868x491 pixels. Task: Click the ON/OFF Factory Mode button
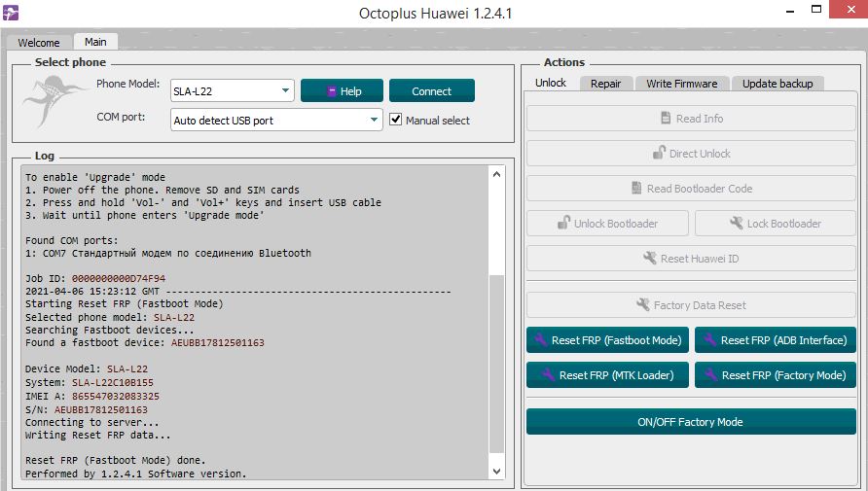coord(691,422)
